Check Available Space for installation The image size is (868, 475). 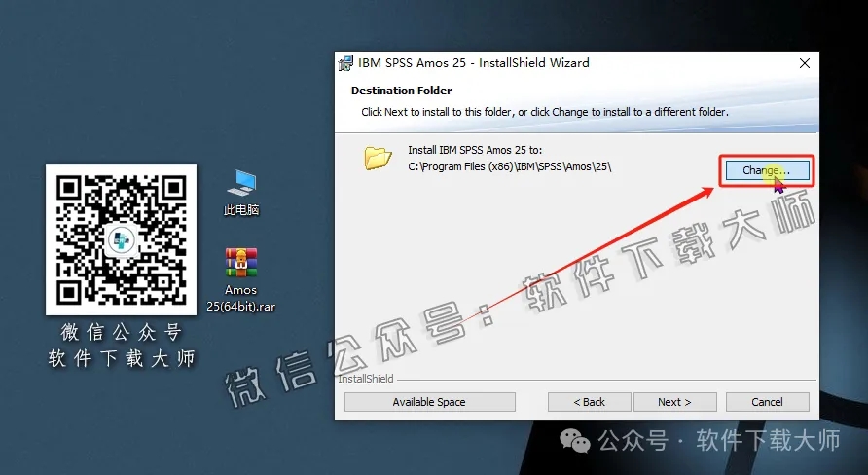click(x=429, y=402)
